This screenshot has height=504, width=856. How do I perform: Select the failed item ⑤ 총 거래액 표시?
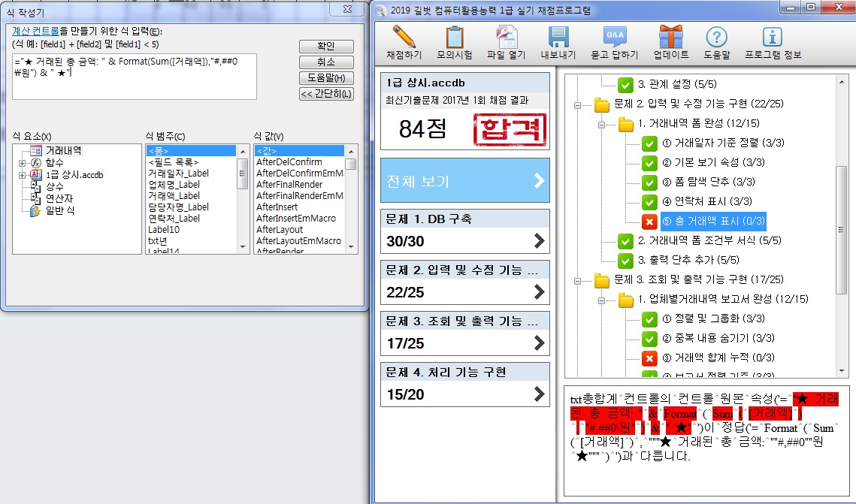click(712, 221)
